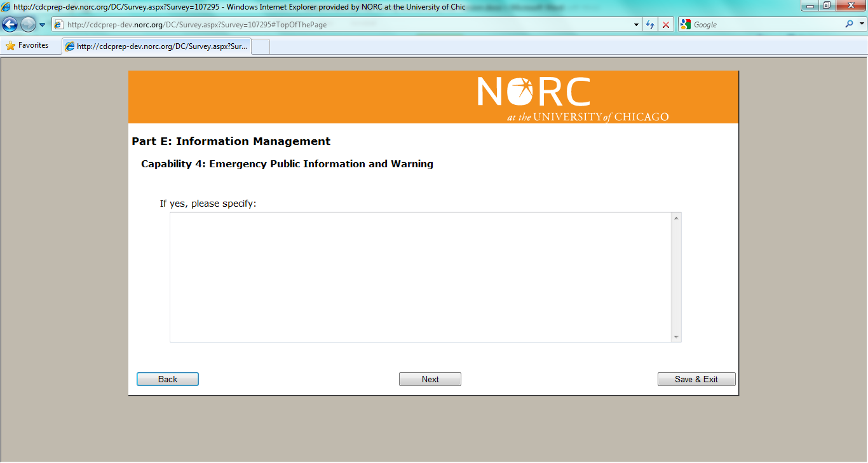Image resolution: width=868 pixels, height=463 pixels.
Task: Minimize the Internet Explorer window
Action: point(811,6)
